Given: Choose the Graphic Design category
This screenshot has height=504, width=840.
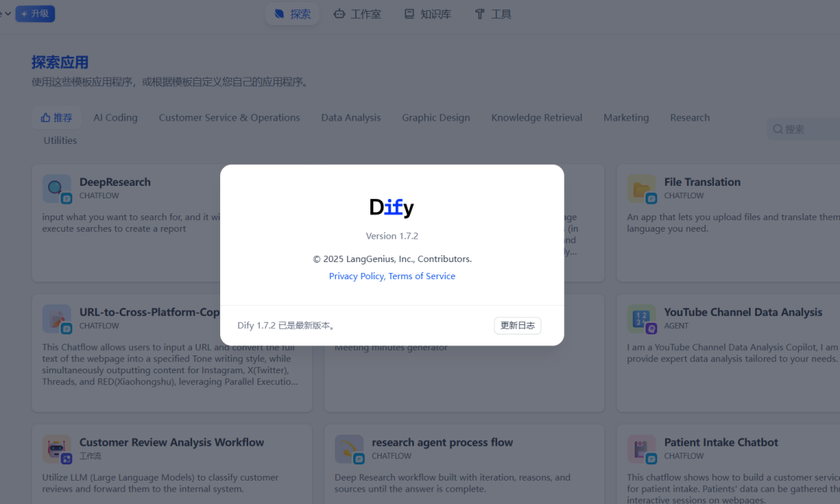Looking at the screenshot, I should pos(436,117).
